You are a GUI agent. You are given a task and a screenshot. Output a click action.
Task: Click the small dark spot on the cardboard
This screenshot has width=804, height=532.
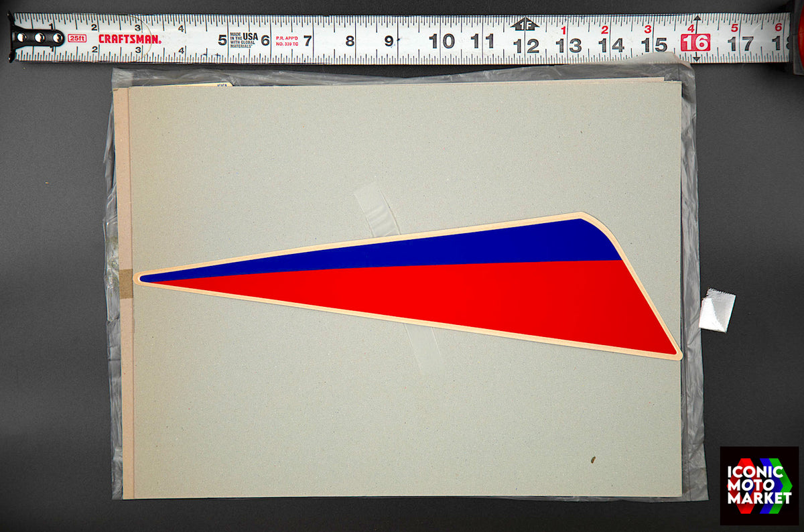592,460
